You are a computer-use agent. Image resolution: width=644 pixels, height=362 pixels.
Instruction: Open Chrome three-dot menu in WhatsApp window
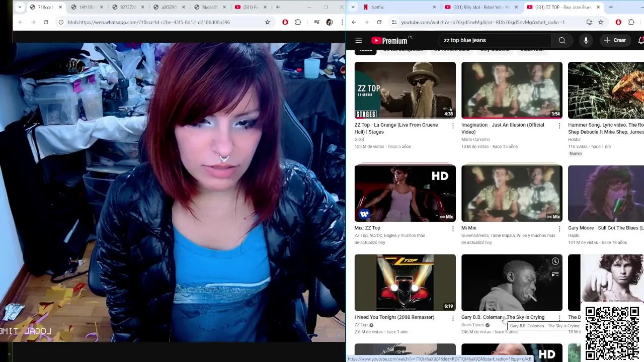point(342,22)
